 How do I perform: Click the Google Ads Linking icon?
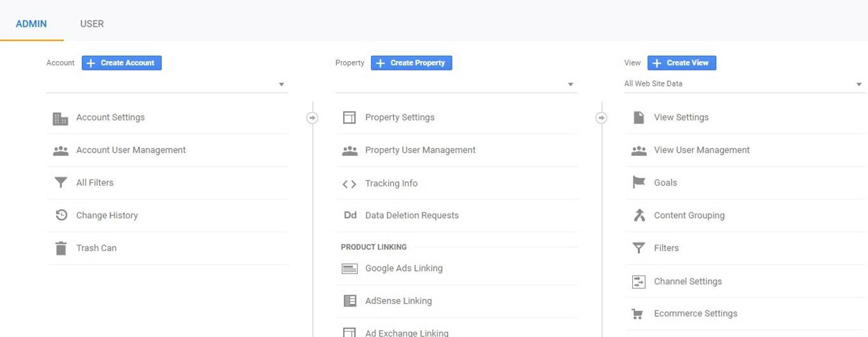349,268
